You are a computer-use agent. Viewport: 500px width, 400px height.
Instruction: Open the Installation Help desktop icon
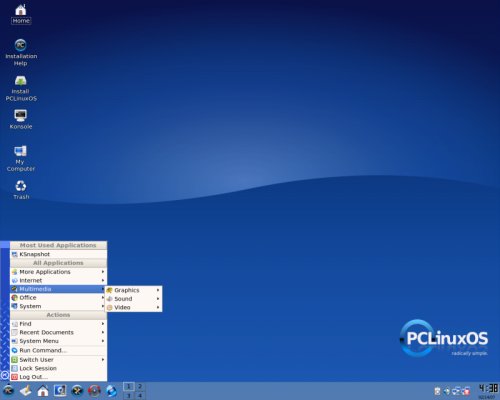point(21,52)
